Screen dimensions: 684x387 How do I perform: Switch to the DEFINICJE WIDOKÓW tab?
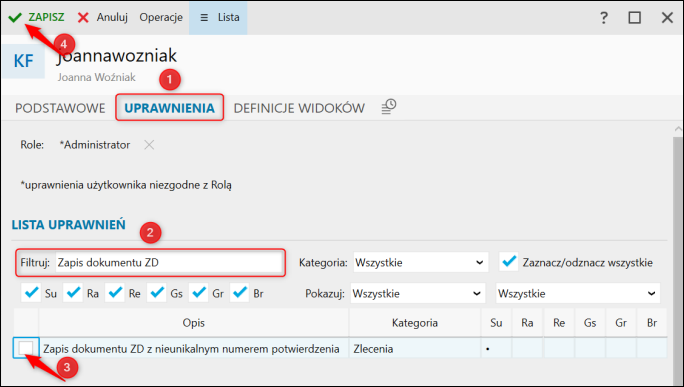pos(299,108)
